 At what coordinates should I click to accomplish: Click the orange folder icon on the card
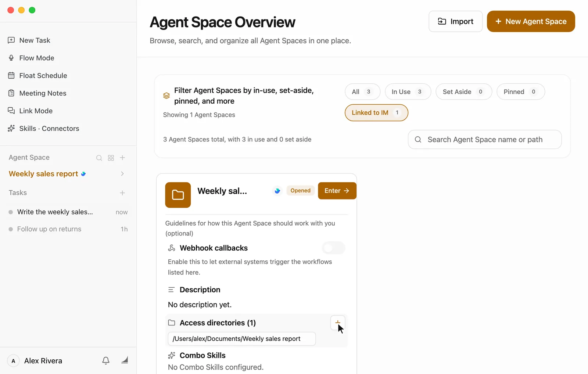(x=178, y=195)
